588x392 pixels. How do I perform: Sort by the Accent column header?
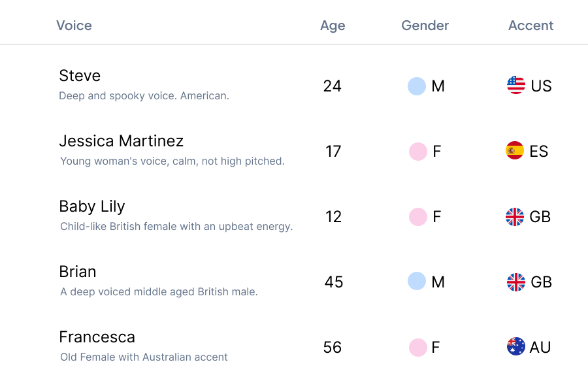point(531,25)
